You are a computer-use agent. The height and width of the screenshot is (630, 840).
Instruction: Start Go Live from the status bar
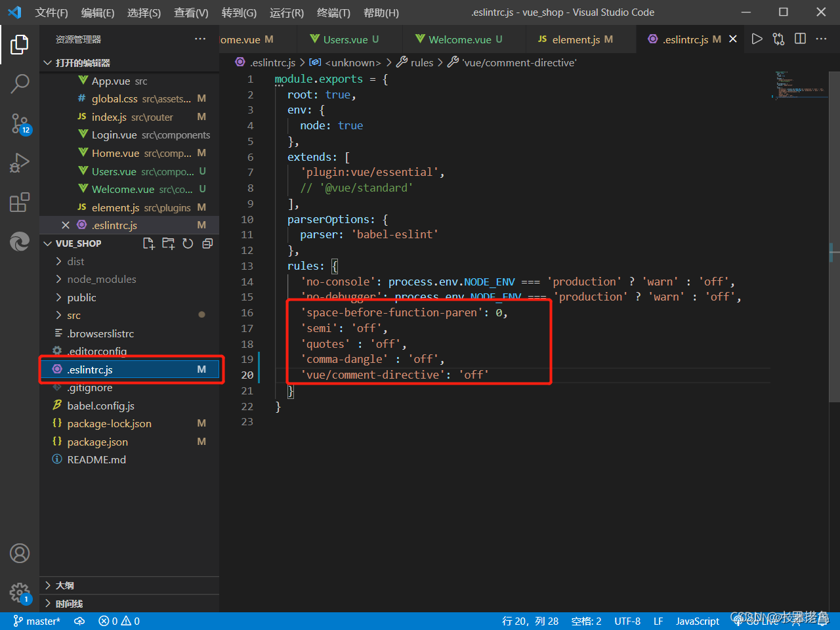[x=755, y=621]
